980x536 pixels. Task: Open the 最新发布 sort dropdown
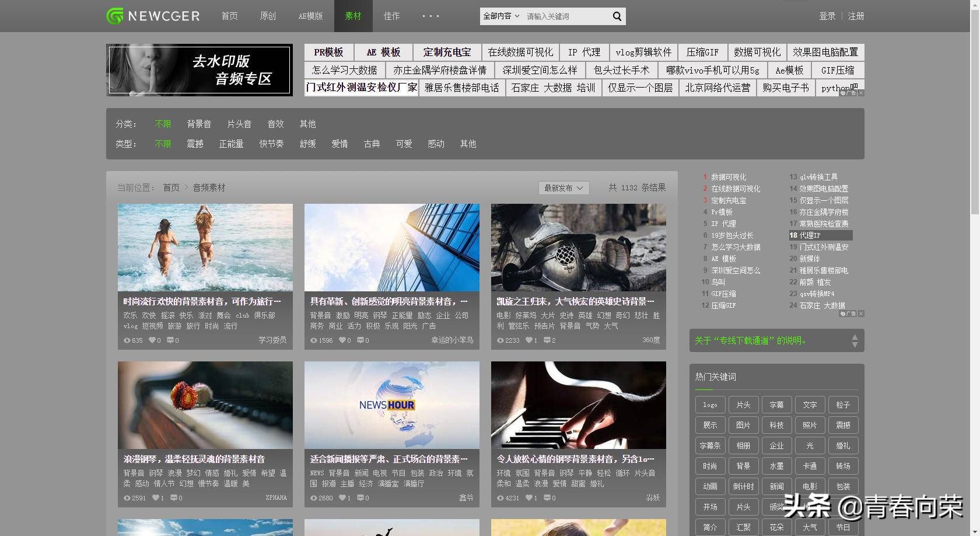click(562, 187)
